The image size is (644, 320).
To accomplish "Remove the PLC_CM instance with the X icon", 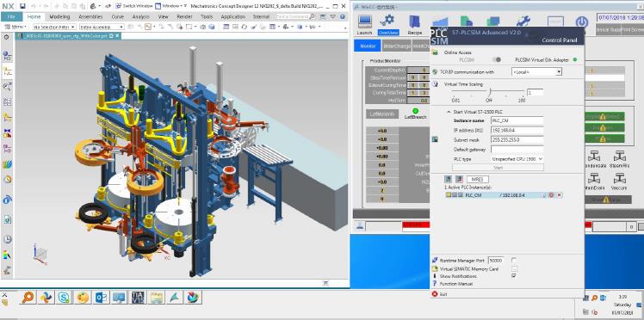I will [559, 195].
